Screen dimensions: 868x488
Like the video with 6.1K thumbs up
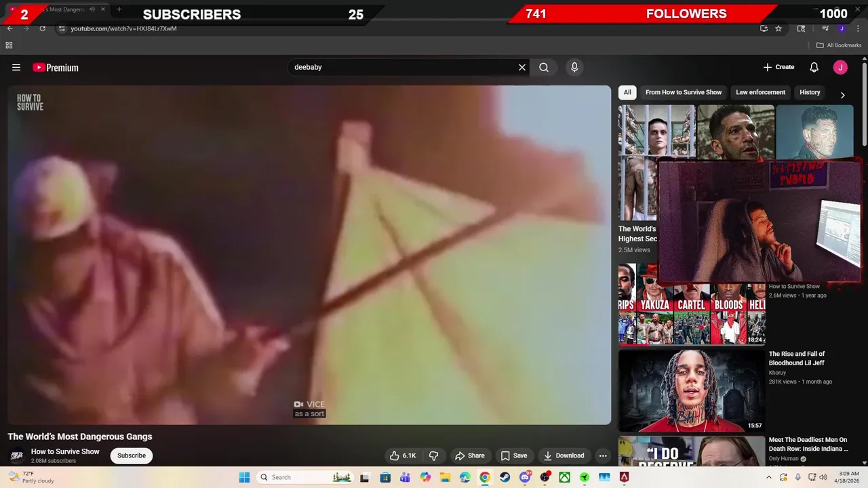pos(402,455)
